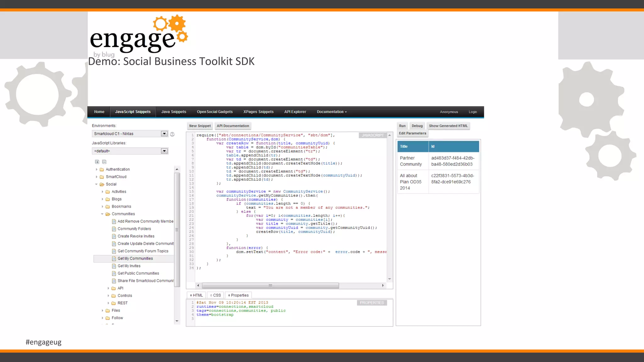644x362 pixels.
Task: Click the Files folder icon
Action: point(108,310)
